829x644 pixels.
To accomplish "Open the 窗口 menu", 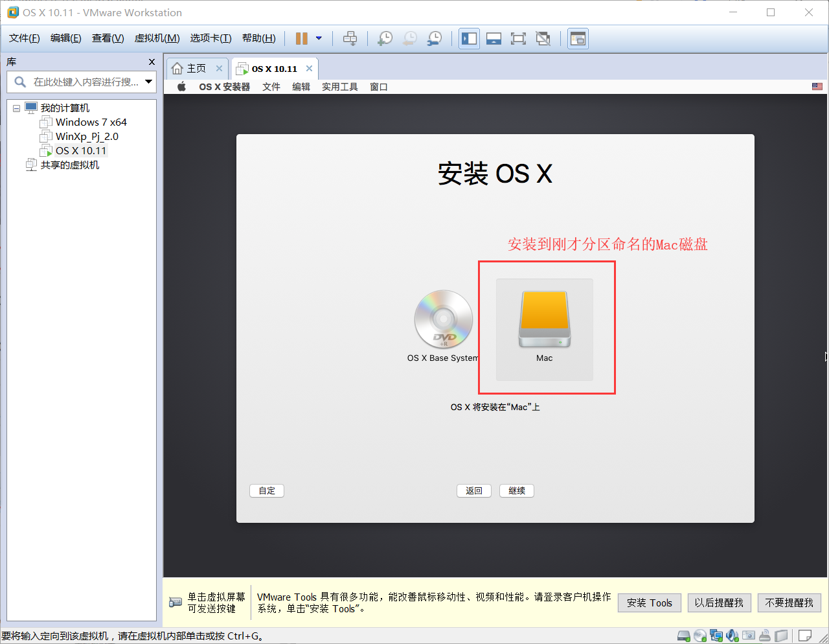I will click(379, 87).
